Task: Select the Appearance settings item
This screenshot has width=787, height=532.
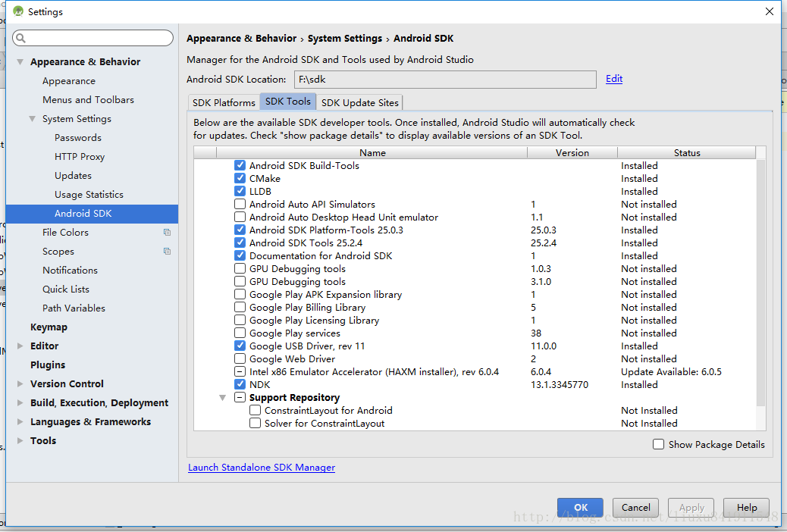Action: [x=69, y=81]
